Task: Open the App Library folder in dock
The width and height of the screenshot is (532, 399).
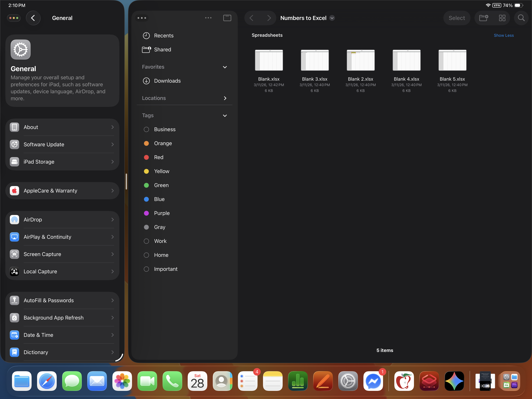Action: point(510,381)
